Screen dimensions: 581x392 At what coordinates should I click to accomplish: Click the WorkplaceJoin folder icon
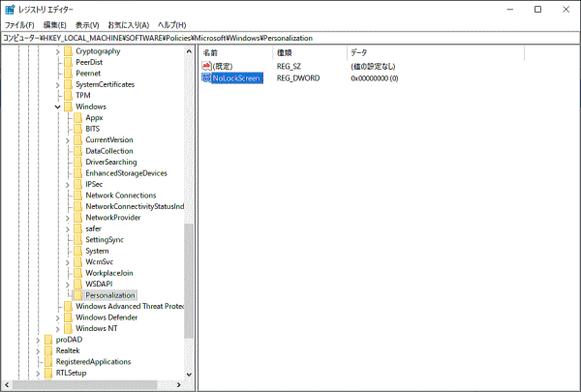coord(77,274)
